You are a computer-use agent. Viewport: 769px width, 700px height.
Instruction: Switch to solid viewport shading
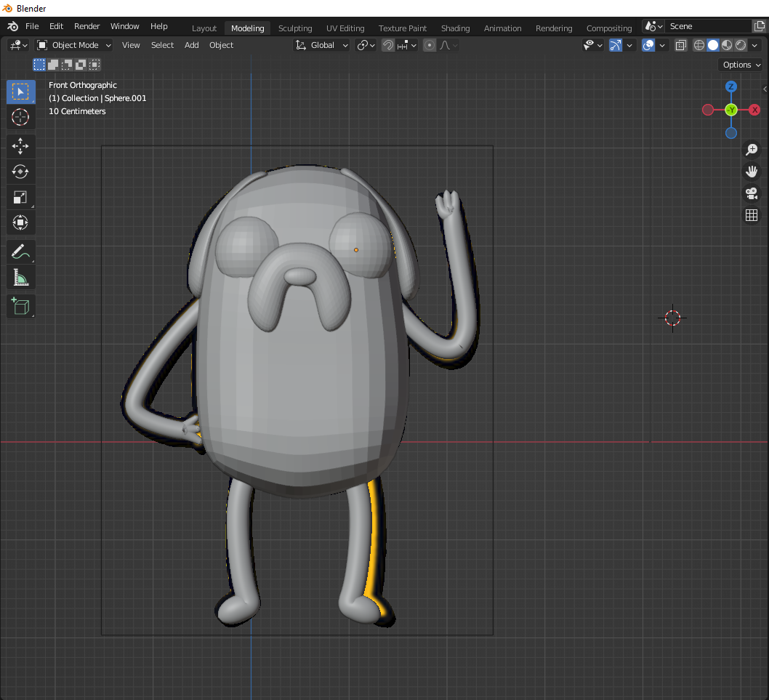coord(713,45)
